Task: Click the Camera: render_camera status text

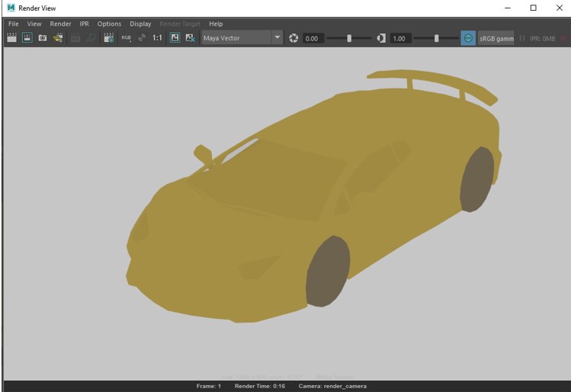Action: tap(332, 386)
